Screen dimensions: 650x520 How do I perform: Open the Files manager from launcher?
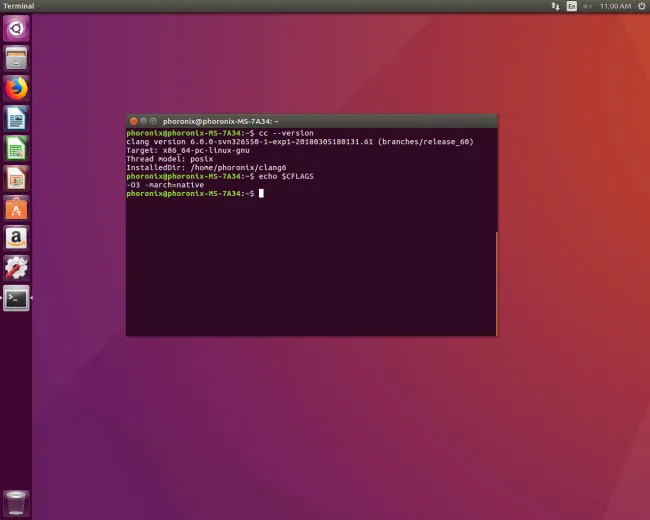[16, 58]
